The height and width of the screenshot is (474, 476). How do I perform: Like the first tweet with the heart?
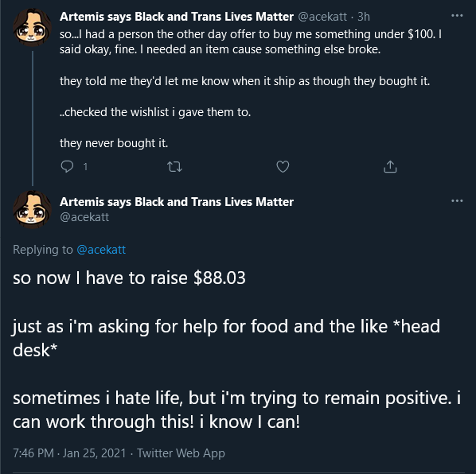coord(283,166)
